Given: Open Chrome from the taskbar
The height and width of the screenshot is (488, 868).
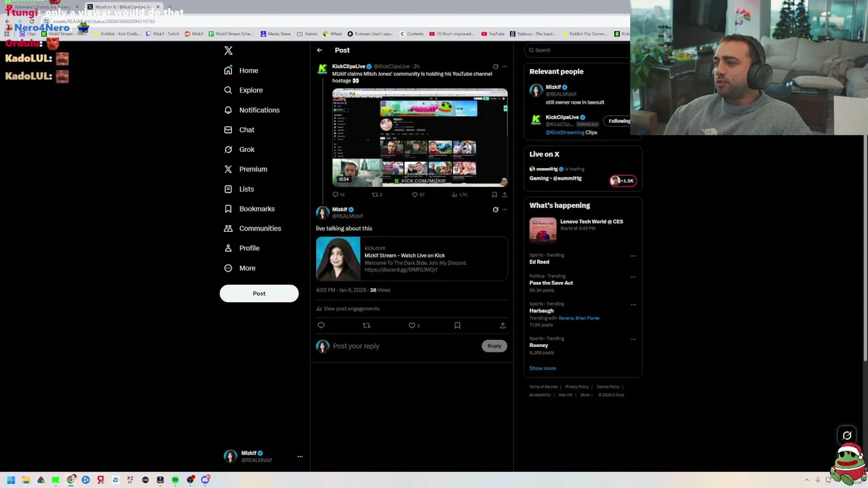Looking at the screenshot, I should coord(71,480).
